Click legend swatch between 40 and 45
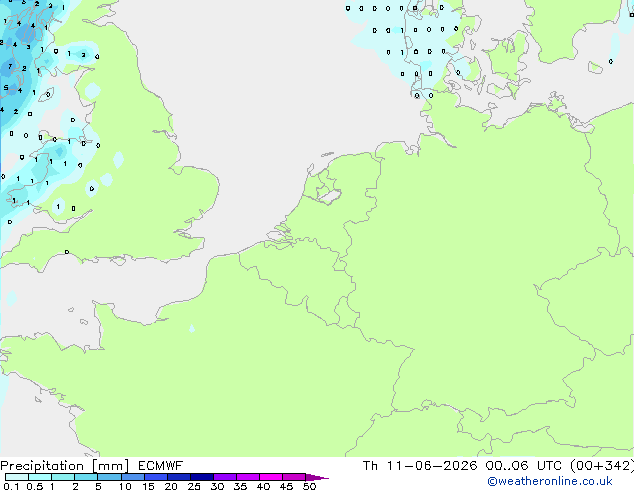 coord(271,477)
